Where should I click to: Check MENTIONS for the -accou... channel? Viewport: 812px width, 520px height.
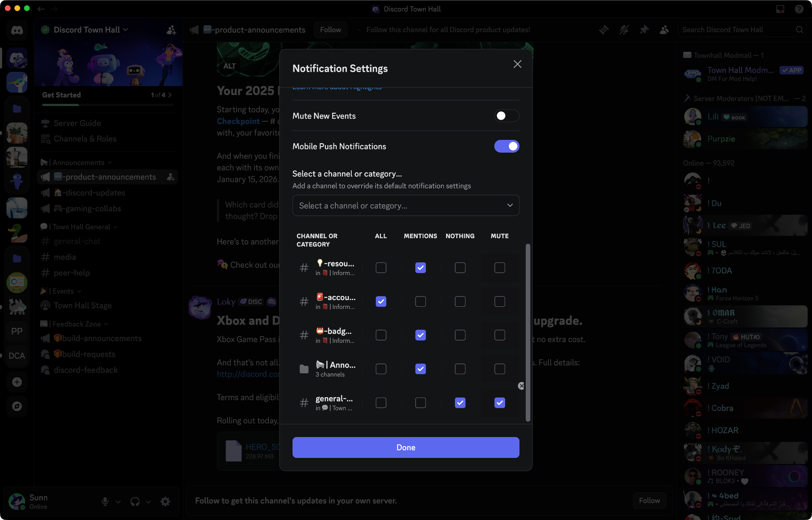click(x=421, y=302)
